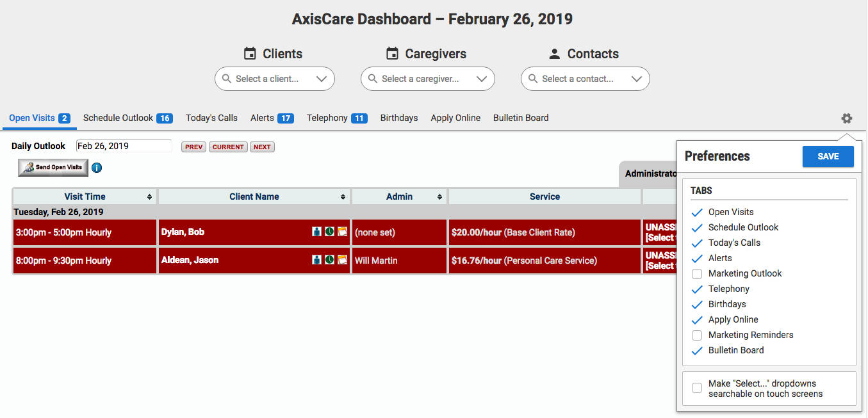The image size is (868, 418).
Task: Open Bob Dylan's client profile icon
Action: 317,232
